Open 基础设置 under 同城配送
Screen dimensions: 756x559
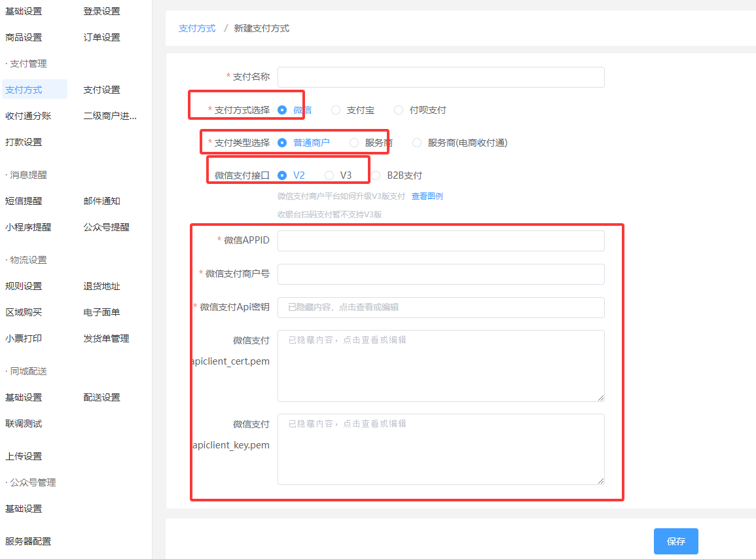coord(24,397)
